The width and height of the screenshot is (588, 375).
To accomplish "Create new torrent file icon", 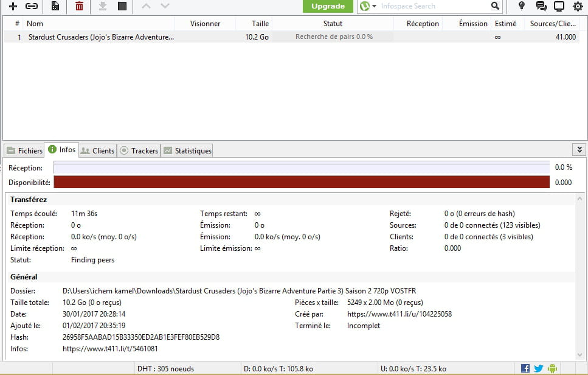I will tap(55, 6).
